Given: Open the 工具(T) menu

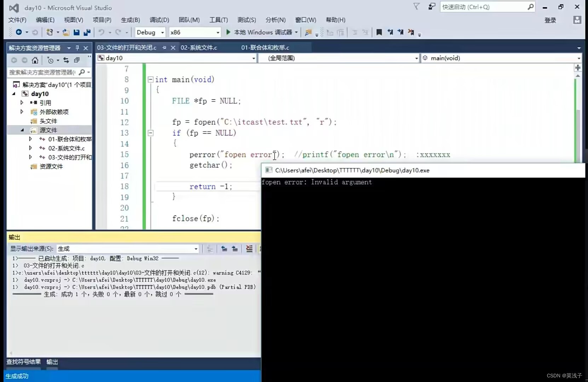Looking at the screenshot, I should [x=219, y=20].
